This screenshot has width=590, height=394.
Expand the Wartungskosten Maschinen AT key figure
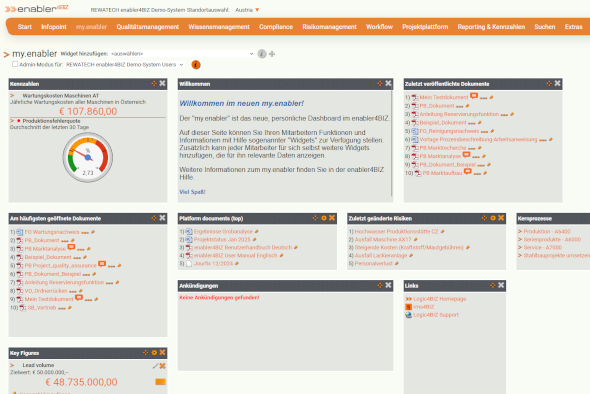coord(12,96)
